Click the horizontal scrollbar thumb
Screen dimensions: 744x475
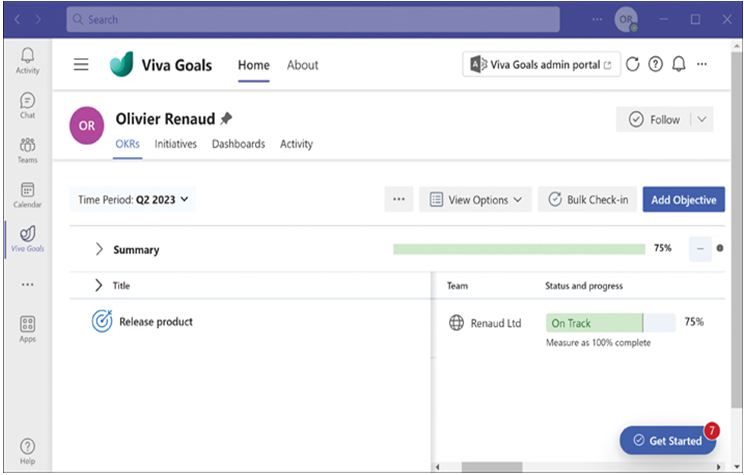coord(492,467)
